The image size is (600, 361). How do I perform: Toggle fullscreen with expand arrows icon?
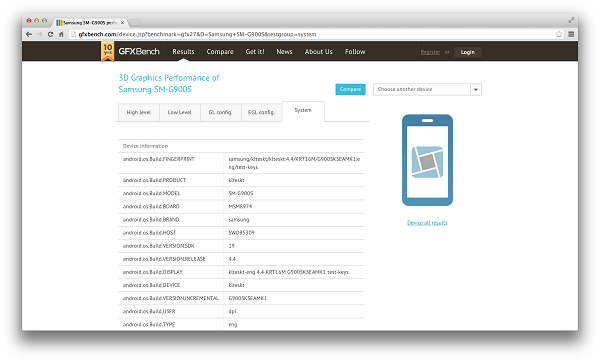coord(571,20)
